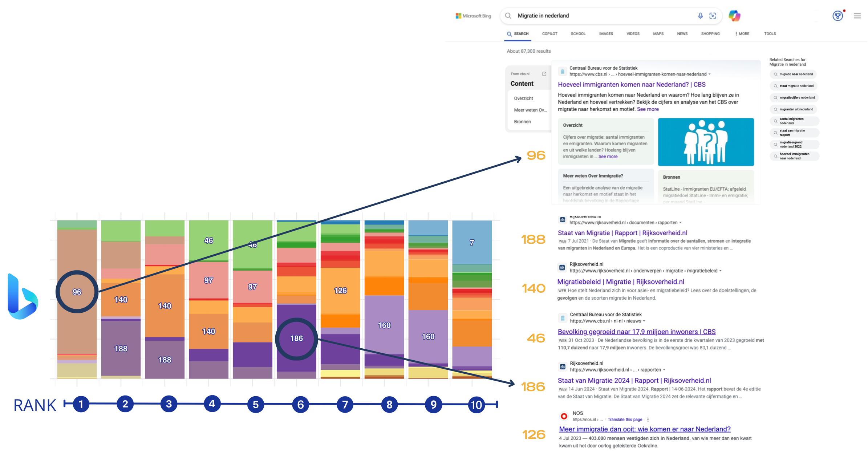868x454 pixels.
Task: Click the search magnifier icon in search box
Action: (508, 16)
